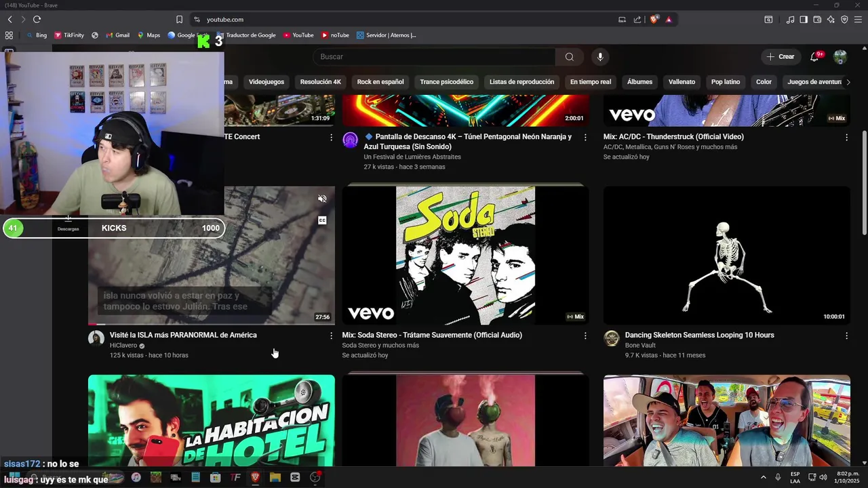Open HiClavero channel link

[x=123, y=346]
